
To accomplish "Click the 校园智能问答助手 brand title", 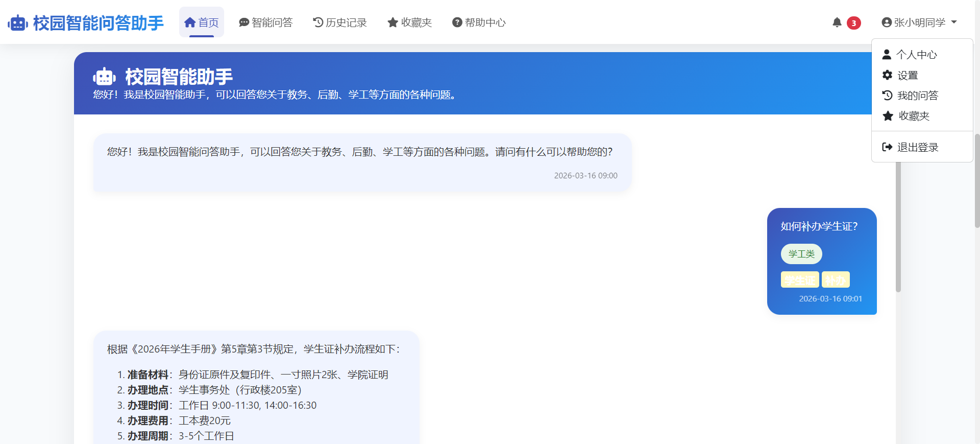I will point(98,23).
